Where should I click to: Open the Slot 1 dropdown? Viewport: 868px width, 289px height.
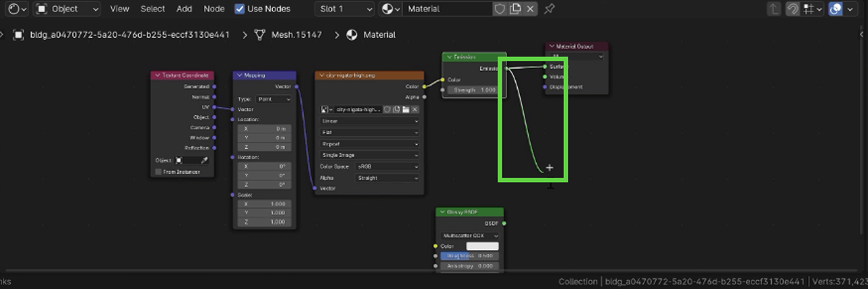click(345, 9)
